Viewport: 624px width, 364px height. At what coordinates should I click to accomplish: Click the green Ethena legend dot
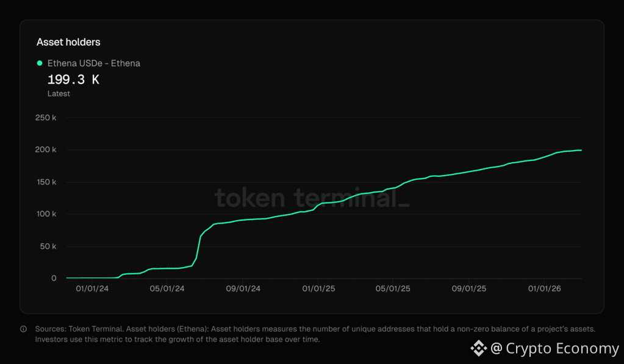40,63
